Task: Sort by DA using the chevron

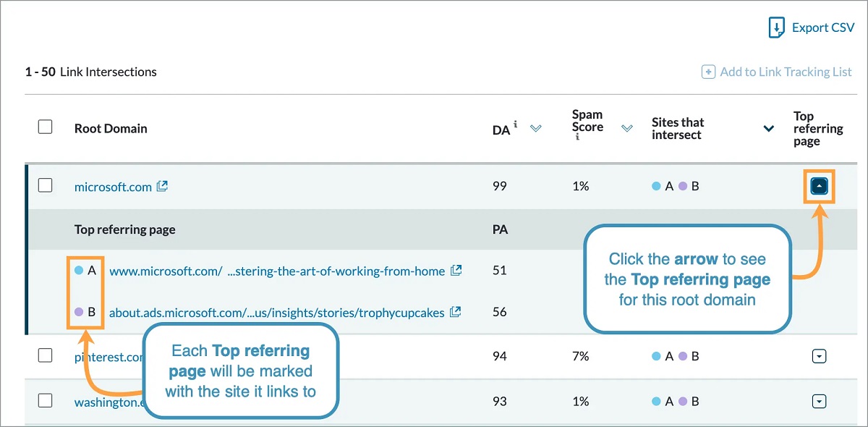Action: [x=536, y=129]
